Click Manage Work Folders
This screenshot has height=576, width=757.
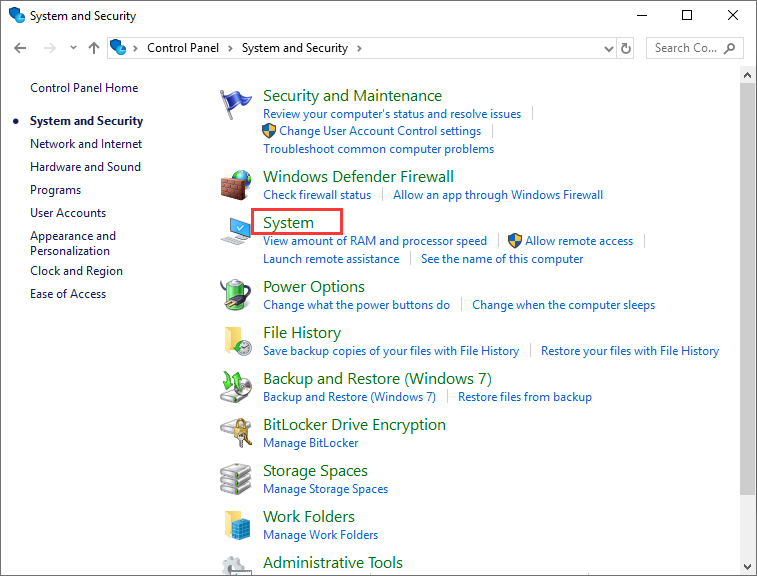[321, 535]
